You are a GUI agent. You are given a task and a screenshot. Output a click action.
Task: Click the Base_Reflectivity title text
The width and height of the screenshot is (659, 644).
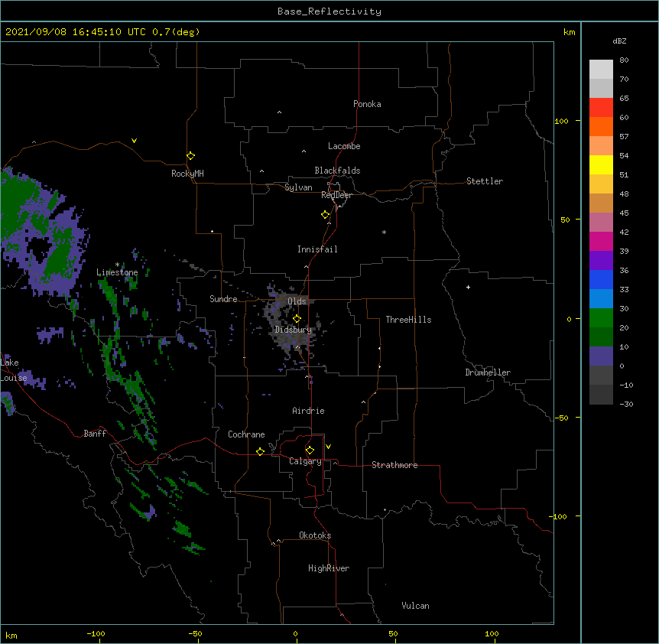tap(329, 11)
